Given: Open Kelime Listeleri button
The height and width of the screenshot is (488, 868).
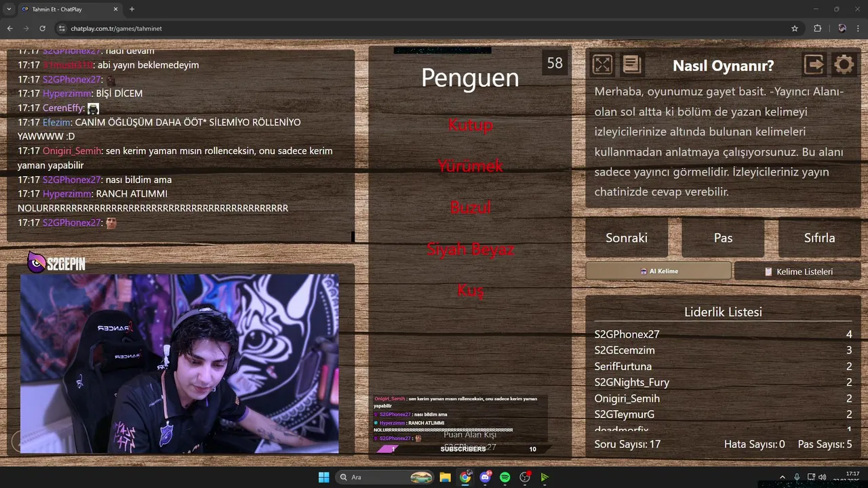Looking at the screenshot, I should tap(797, 271).
